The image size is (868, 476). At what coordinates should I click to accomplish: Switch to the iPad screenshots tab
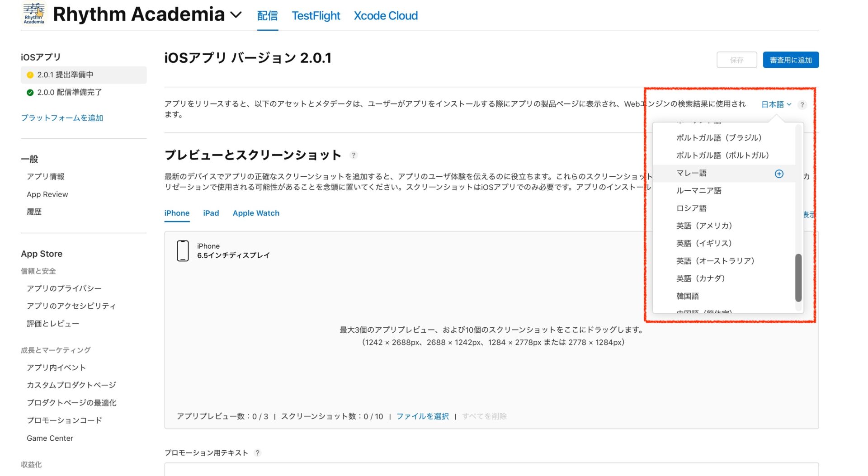(x=211, y=213)
